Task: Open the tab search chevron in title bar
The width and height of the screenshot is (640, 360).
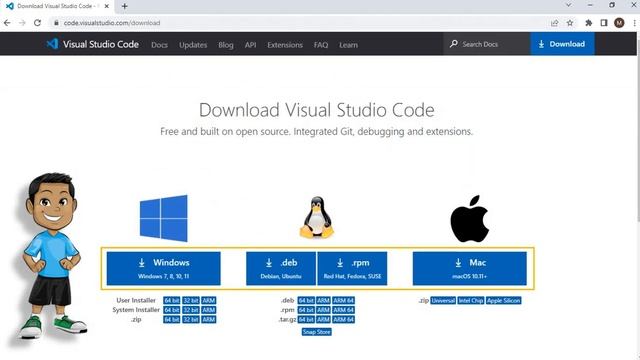Action: point(568,5)
